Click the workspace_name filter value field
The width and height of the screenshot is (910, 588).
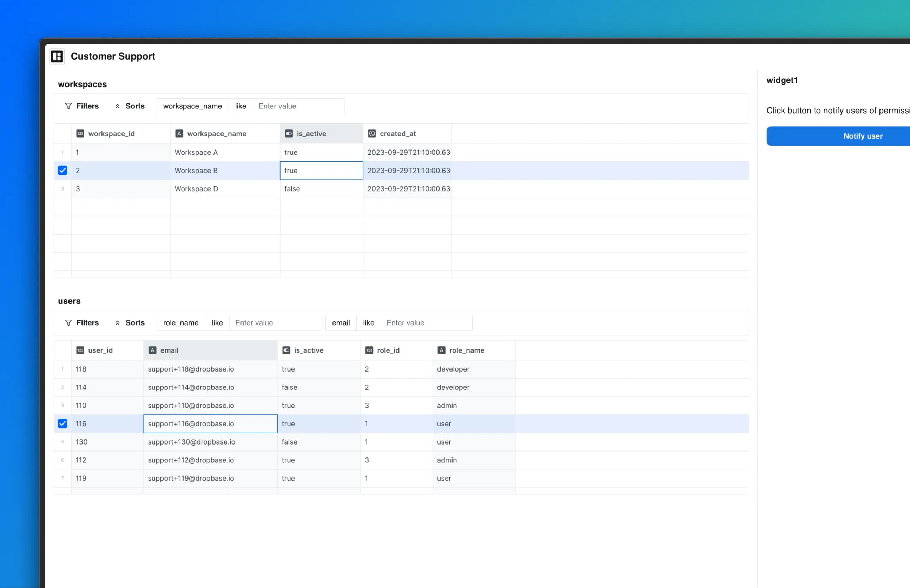(x=299, y=106)
